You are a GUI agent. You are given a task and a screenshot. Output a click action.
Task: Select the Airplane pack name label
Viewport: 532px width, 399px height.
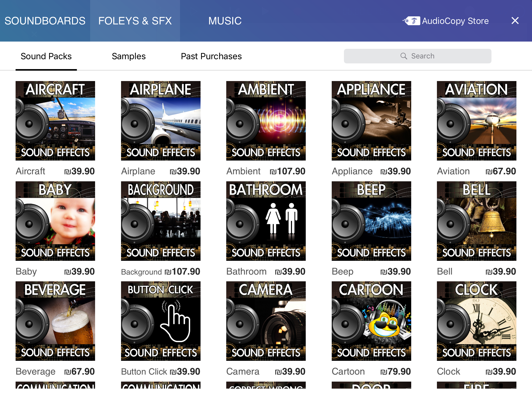coord(138,171)
